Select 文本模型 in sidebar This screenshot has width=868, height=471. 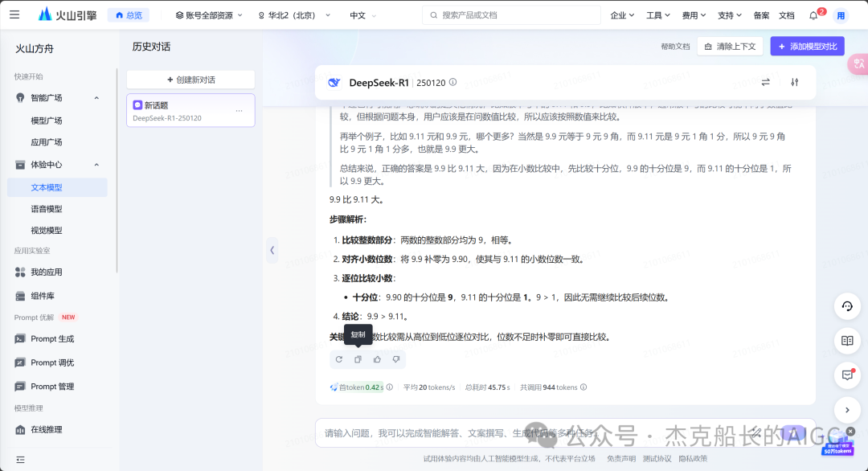(57, 187)
